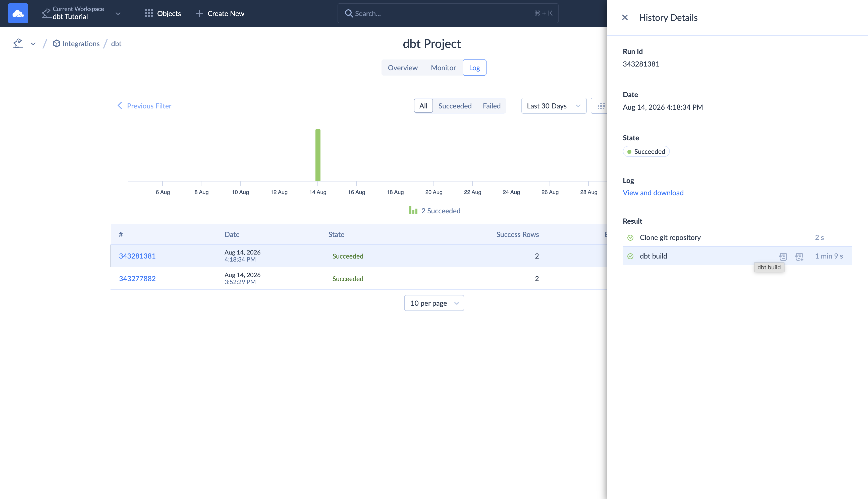
Task: Go back with Previous Filter
Action: click(144, 106)
